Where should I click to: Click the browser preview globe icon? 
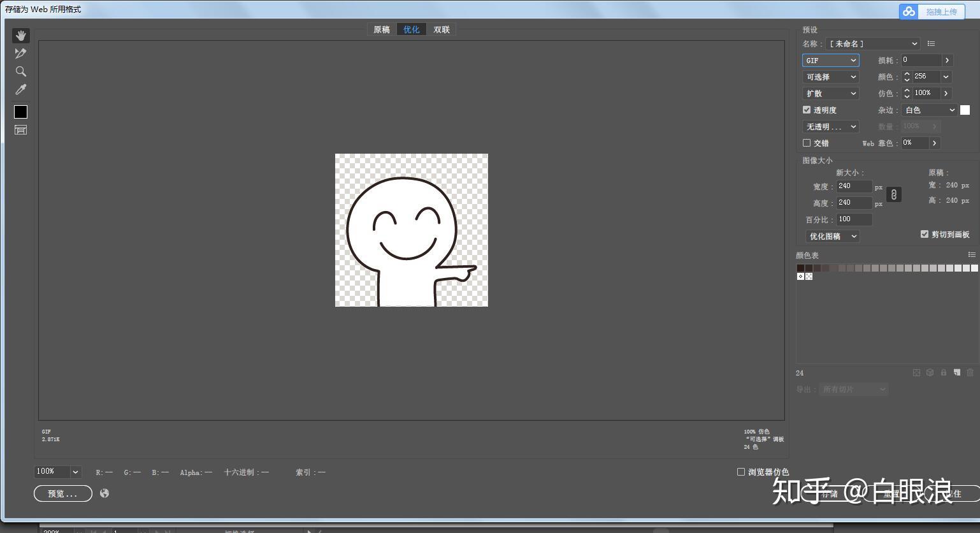tap(104, 493)
